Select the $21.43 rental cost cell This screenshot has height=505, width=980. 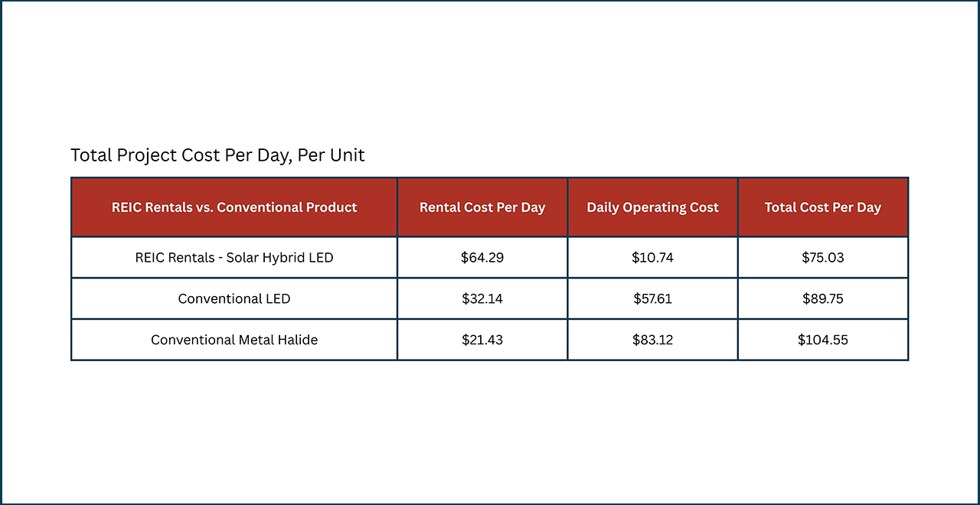[x=482, y=340]
